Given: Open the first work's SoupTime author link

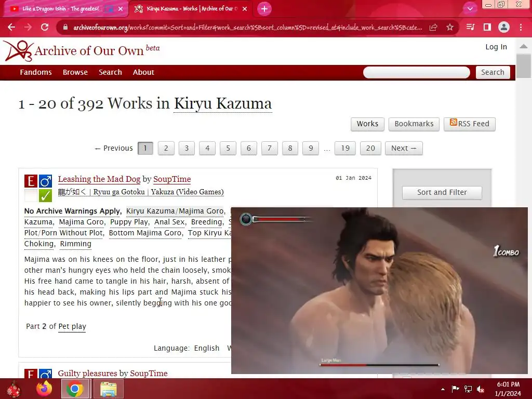Looking at the screenshot, I should tap(172, 179).
